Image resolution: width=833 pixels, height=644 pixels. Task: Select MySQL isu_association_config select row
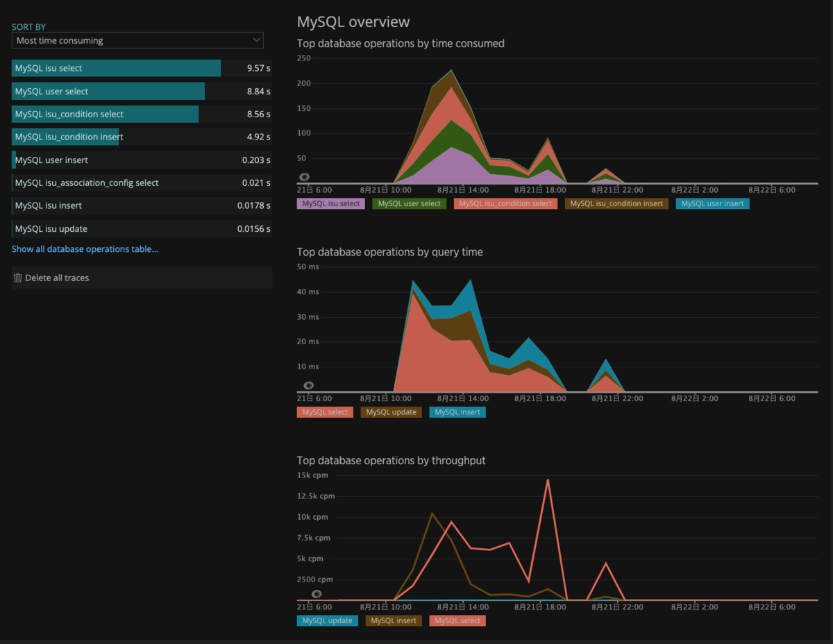pyautogui.click(x=142, y=183)
